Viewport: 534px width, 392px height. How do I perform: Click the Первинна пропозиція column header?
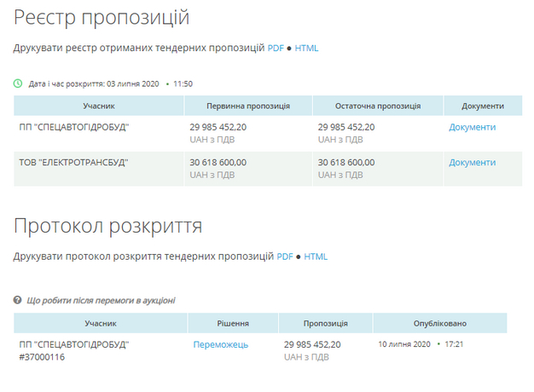[248, 107]
